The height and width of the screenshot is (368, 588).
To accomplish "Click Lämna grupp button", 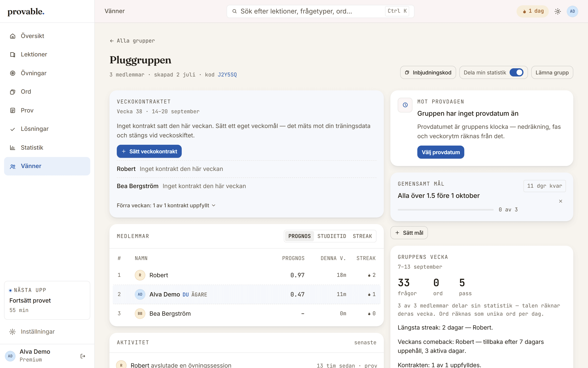I will pyautogui.click(x=552, y=73).
